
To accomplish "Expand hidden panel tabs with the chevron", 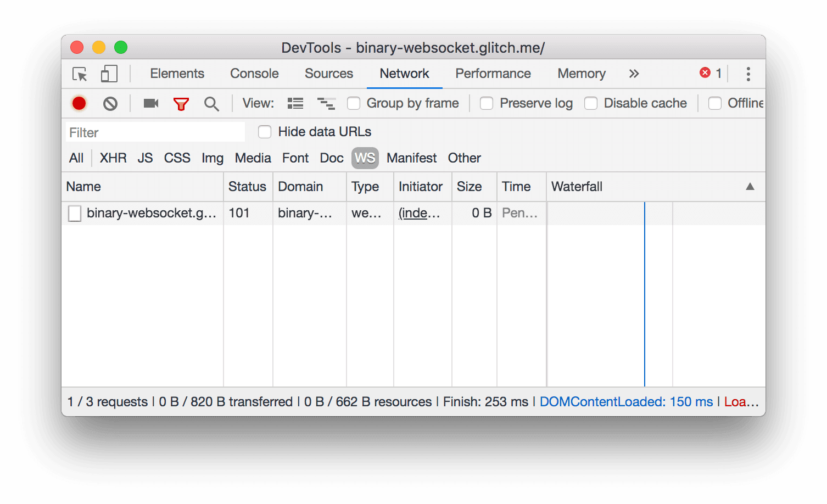I will 634,74.
